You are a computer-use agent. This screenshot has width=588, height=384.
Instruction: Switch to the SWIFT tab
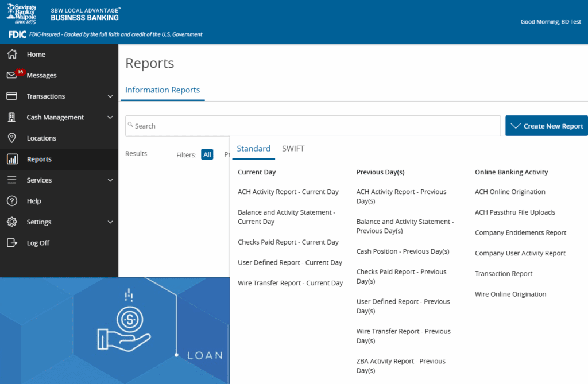click(293, 149)
